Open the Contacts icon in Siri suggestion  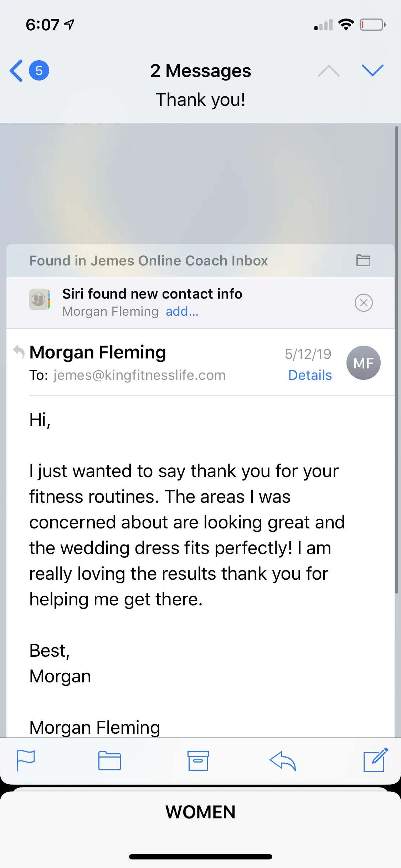(x=40, y=299)
